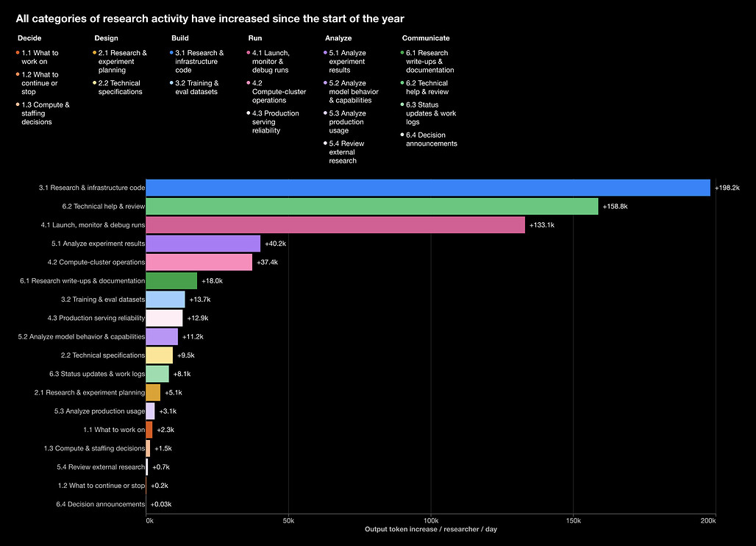Select legend entry 3.1 Research & infrastructure code
The height and width of the screenshot is (546, 756).
(x=196, y=61)
